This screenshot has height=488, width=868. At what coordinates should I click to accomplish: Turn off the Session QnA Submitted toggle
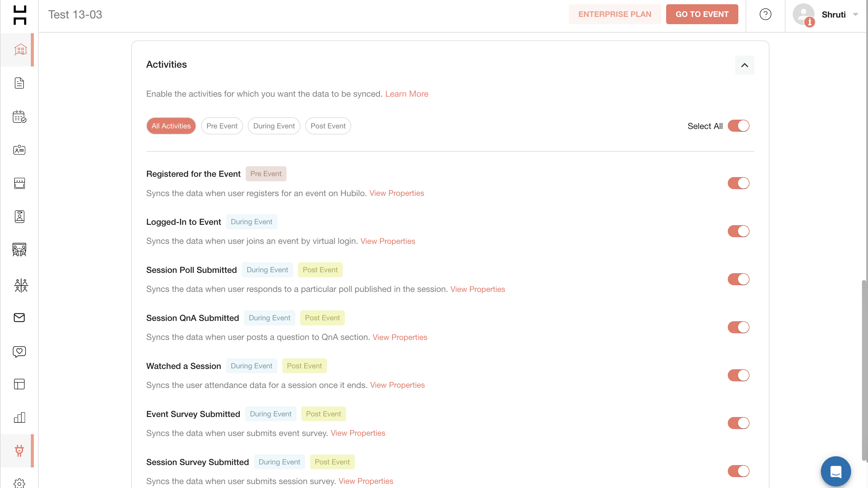738,327
